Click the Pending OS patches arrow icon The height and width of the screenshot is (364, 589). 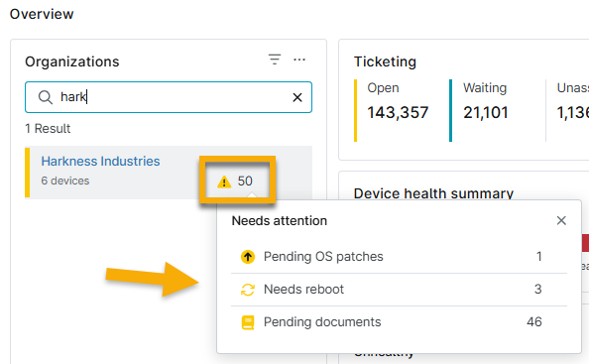pyautogui.click(x=248, y=257)
